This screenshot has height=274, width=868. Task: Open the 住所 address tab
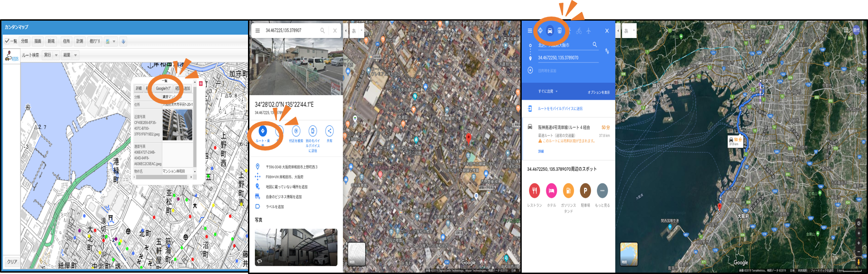pyautogui.click(x=67, y=41)
